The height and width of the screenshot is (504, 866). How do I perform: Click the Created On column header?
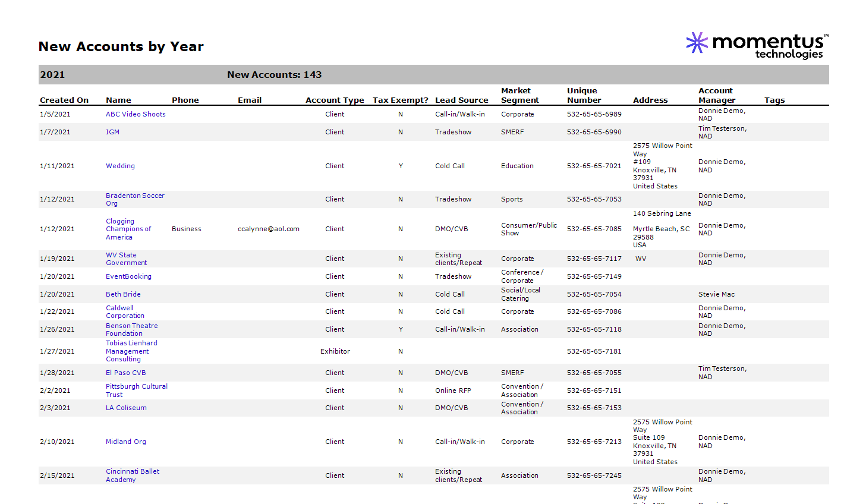tap(64, 100)
